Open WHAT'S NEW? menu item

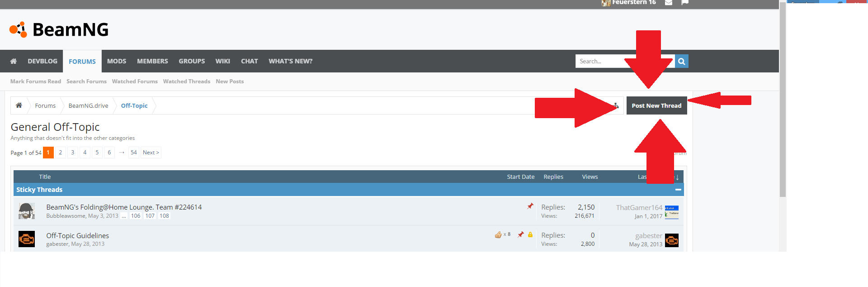(290, 61)
